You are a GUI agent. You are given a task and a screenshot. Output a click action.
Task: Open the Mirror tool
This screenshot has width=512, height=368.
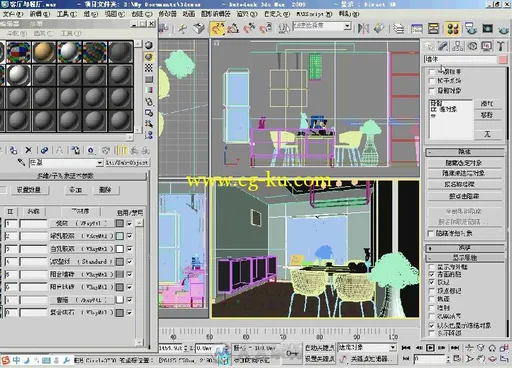[363, 28]
